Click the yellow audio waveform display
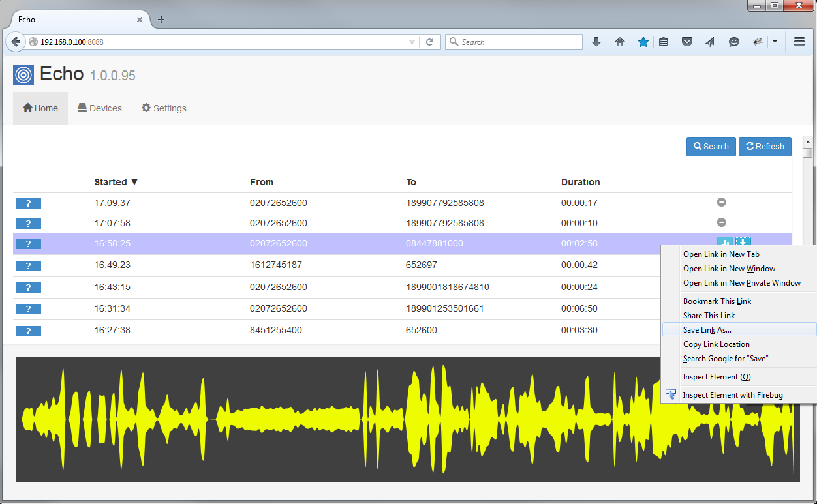Screen dimensions: 817x504 click(x=407, y=419)
